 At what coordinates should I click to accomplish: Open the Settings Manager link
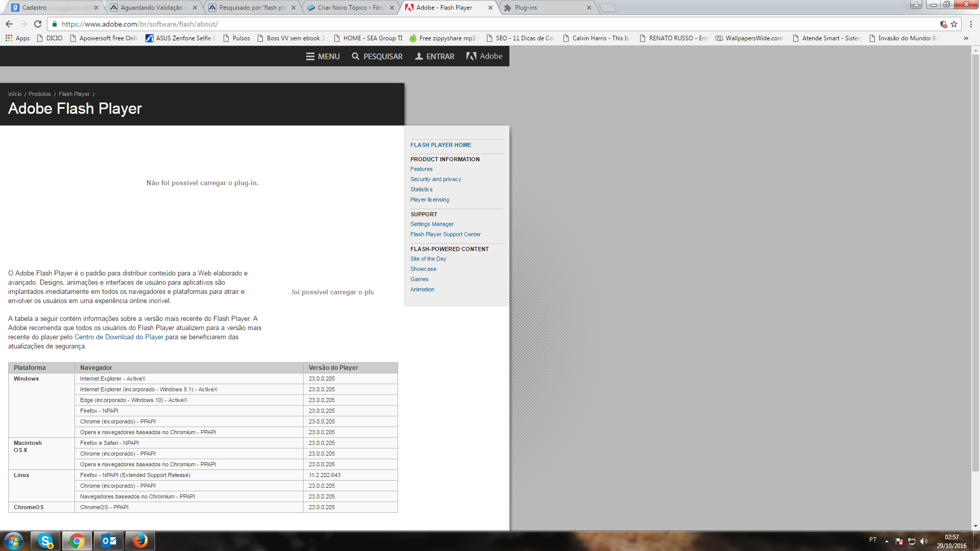[432, 224]
